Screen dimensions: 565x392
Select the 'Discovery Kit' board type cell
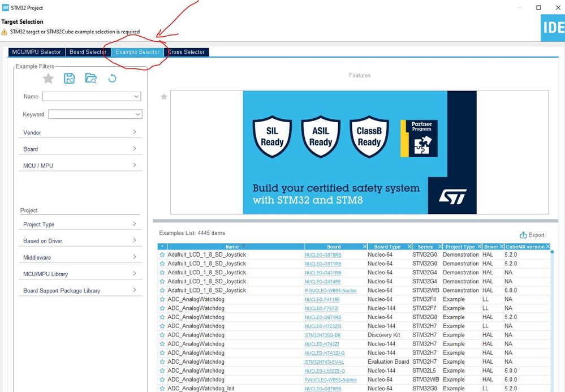[x=384, y=335]
